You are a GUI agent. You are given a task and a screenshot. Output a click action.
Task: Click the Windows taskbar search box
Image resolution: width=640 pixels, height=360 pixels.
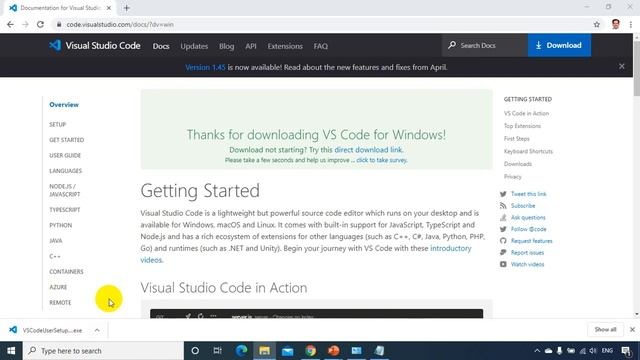coord(103,351)
